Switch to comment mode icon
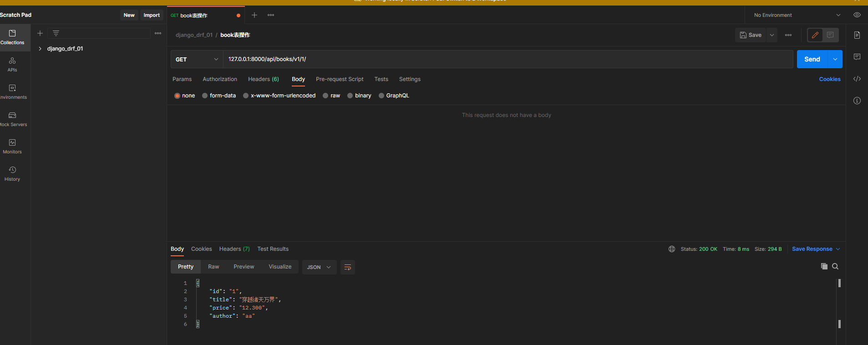868x345 pixels. click(830, 35)
